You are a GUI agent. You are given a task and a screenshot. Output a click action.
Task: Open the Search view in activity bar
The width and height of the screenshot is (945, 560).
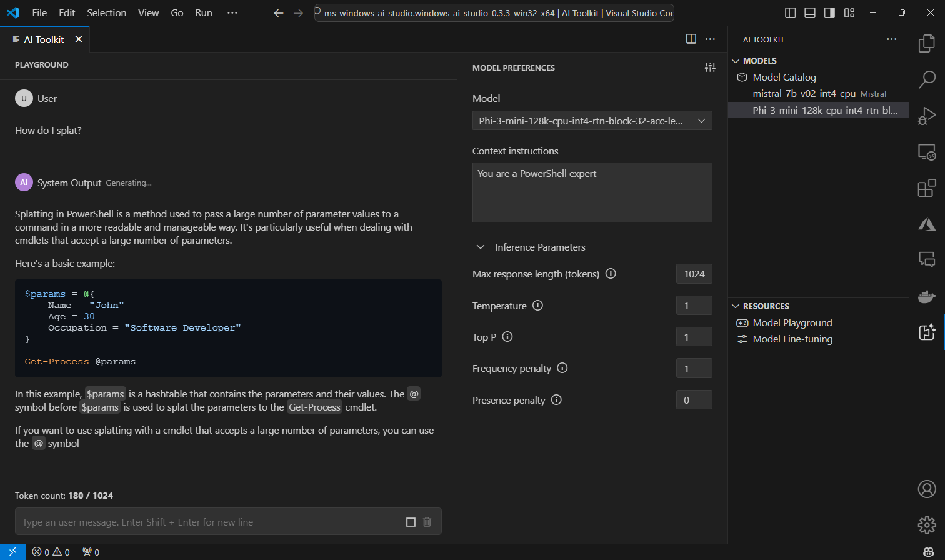pos(927,79)
